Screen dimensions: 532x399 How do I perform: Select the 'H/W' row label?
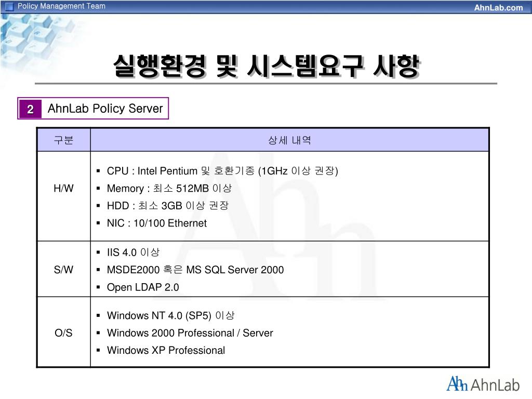[63, 188]
